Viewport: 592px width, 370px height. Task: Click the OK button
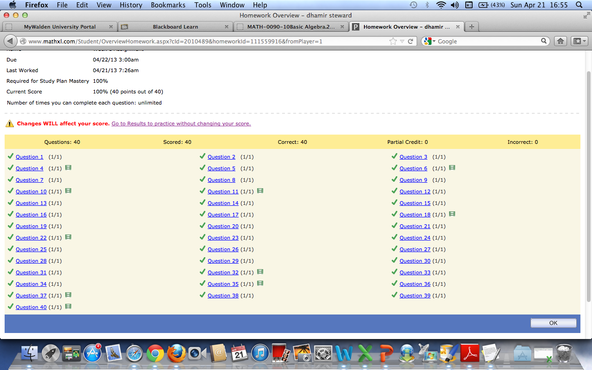pos(553,323)
